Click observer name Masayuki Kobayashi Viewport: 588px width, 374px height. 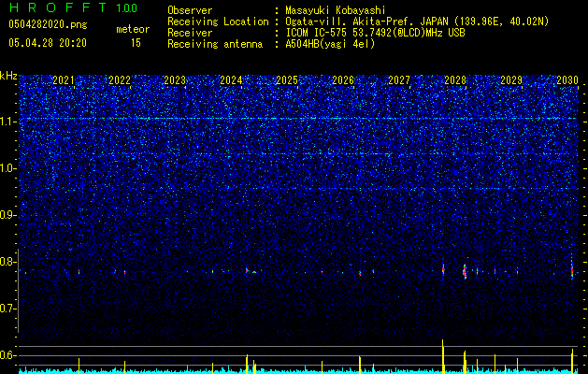[x=336, y=10]
